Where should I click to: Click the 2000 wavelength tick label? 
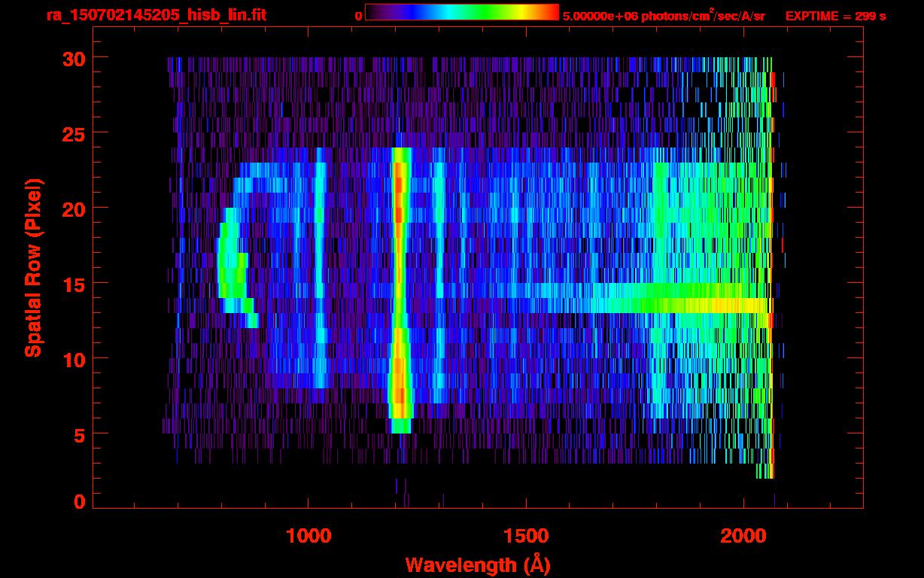click(x=743, y=536)
